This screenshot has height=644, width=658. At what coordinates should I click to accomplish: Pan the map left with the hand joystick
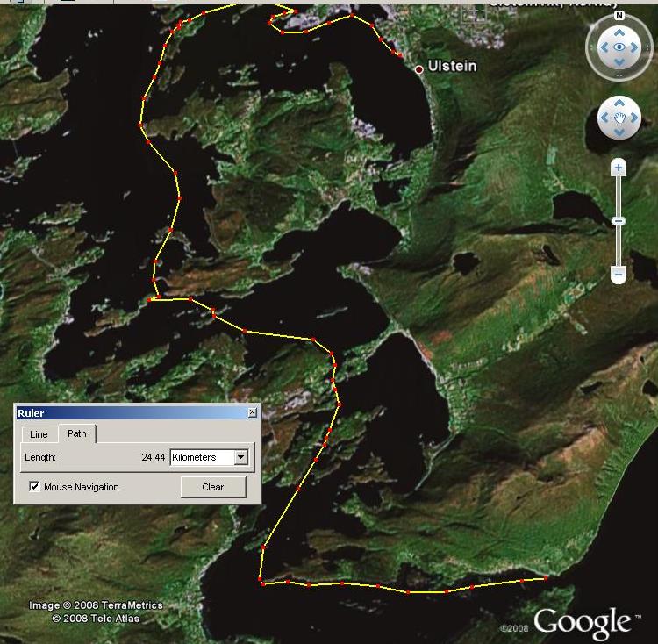[x=605, y=118]
